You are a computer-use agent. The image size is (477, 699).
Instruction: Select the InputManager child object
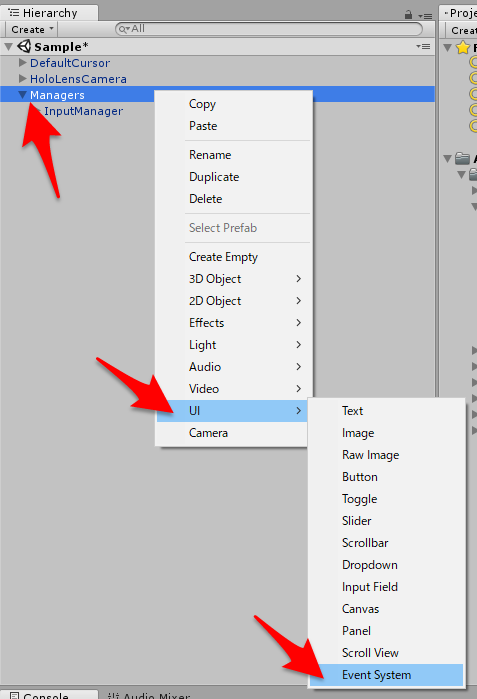pos(83,111)
